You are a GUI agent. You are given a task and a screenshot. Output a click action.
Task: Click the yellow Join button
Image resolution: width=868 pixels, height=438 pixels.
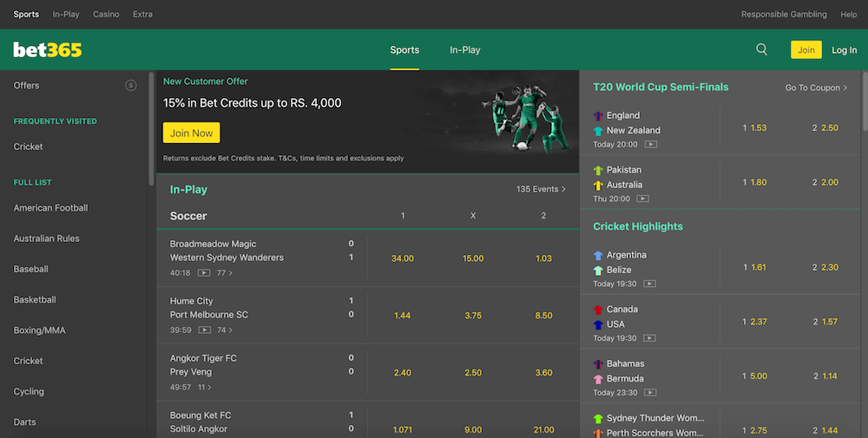(x=806, y=49)
